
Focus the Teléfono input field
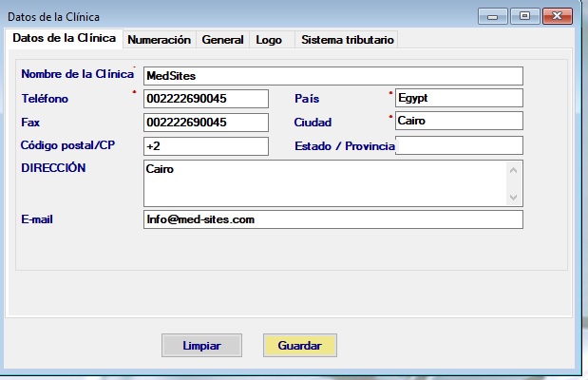(206, 99)
